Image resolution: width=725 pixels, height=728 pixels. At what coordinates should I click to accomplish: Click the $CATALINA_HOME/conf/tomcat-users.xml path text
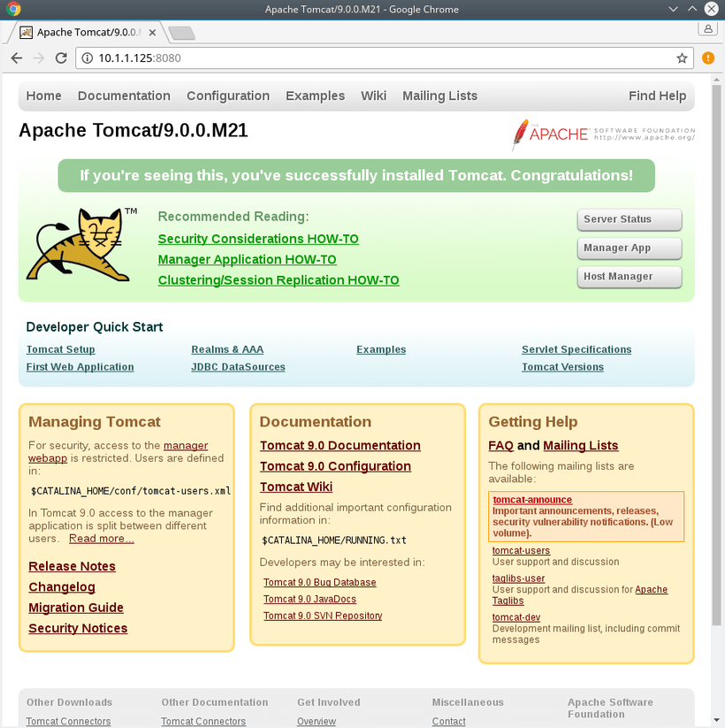click(x=131, y=491)
